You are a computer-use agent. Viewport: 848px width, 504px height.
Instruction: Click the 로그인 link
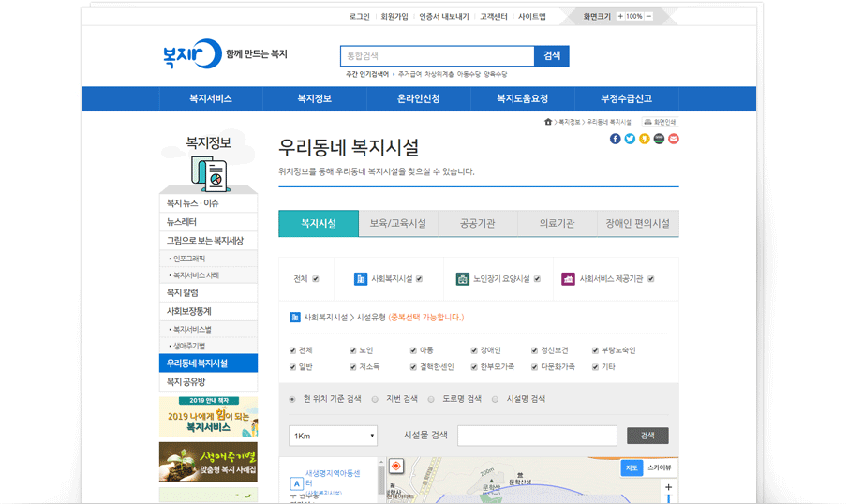(359, 17)
